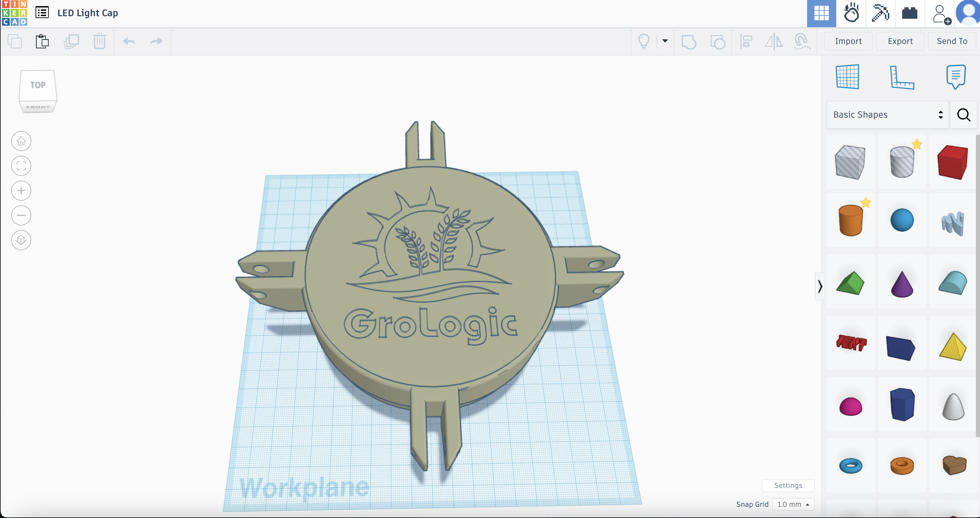Open the Sim Lab icon
Screen dimensions: 980x518
pyautogui.click(x=851, y=13)
